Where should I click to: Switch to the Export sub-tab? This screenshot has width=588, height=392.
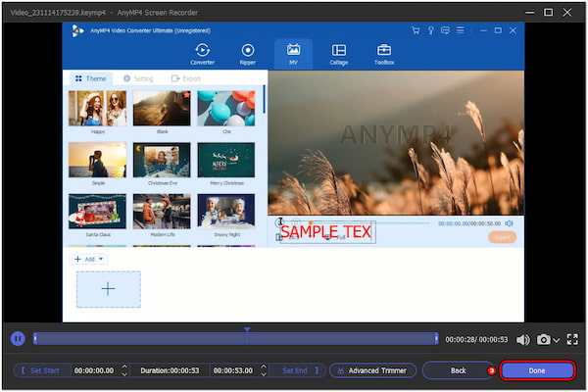tap(186, 78)
